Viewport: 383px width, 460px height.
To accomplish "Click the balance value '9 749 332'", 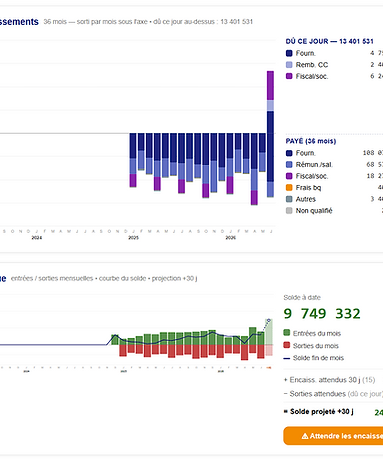I will pyautogui.click(x=322, y=314).
